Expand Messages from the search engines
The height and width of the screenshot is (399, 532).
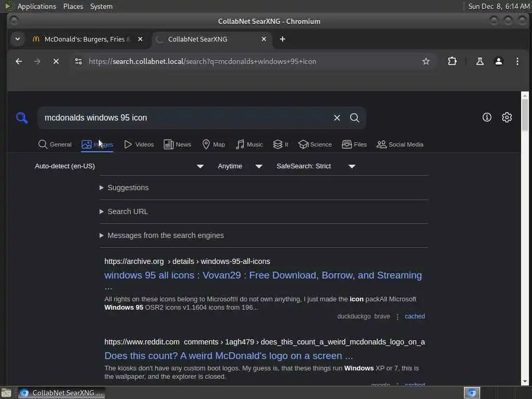(x=162, y=235)
